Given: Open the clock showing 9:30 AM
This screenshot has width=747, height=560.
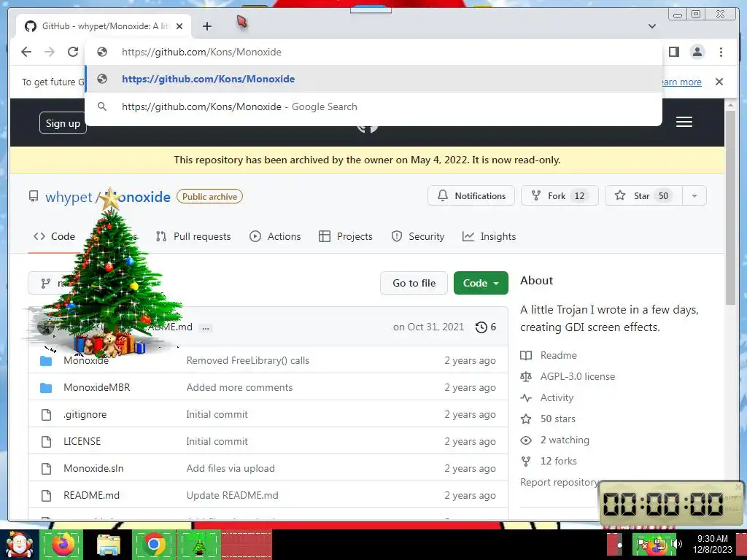Looking at the screenshot, I should 713,544.
